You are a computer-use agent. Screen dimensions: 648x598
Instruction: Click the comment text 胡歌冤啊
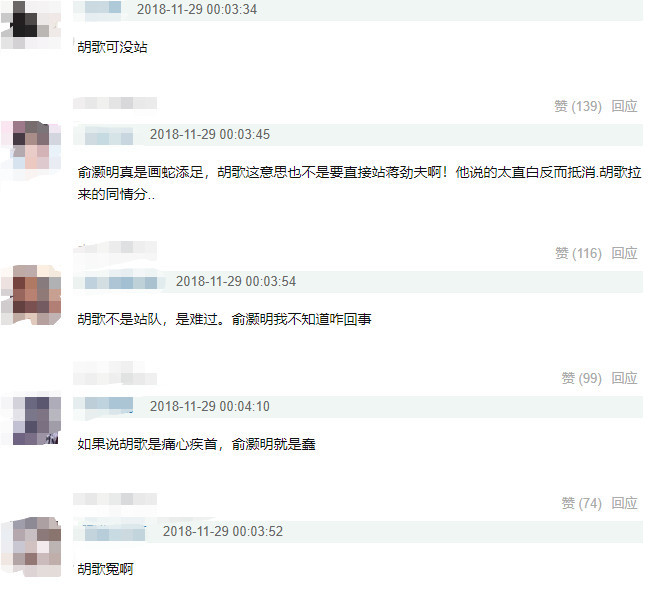pyautogui.click(x=105, y=569)
